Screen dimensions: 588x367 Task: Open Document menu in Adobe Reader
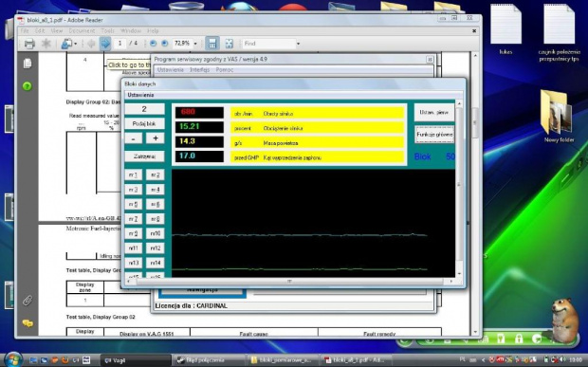[x=82, y=30]
